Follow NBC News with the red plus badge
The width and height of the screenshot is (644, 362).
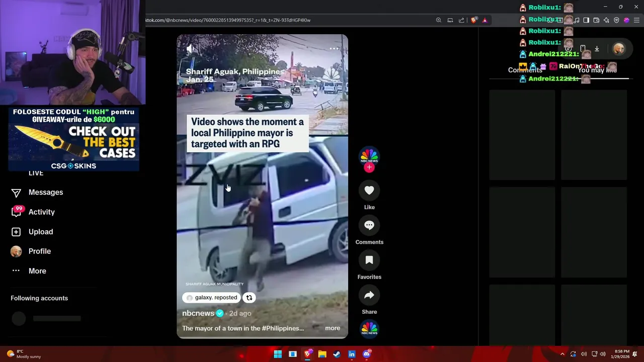coord(369,167)
